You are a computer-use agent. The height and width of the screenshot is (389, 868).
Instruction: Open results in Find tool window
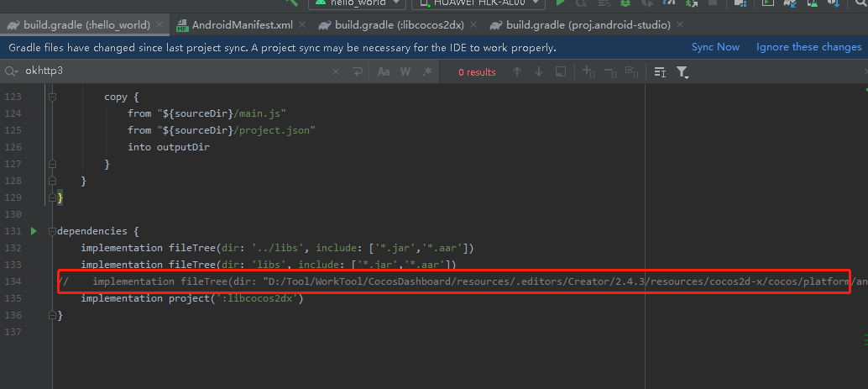tap(660, 71)
